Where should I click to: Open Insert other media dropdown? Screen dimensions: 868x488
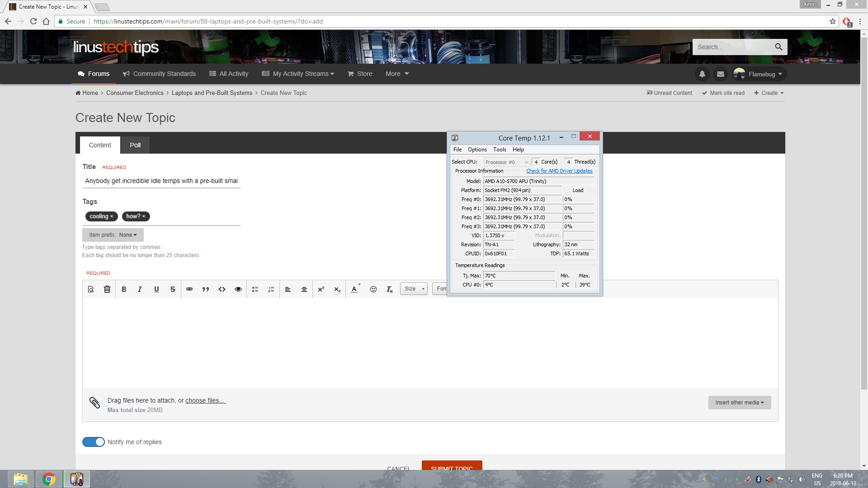[740, 403]
